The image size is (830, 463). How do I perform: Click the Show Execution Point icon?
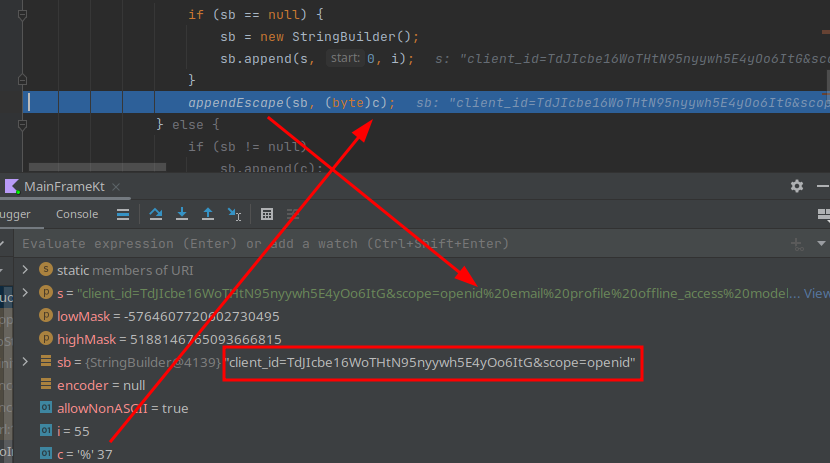[123, 214]
